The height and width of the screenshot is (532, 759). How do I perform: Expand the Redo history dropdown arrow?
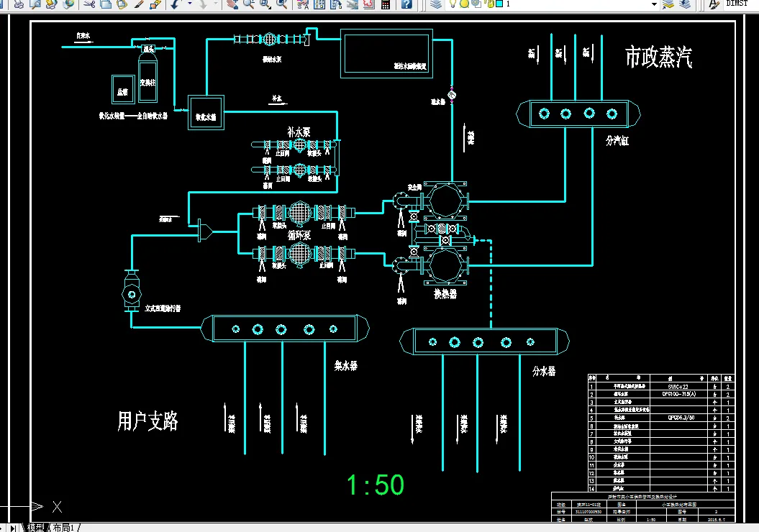[x=216, y=4]
